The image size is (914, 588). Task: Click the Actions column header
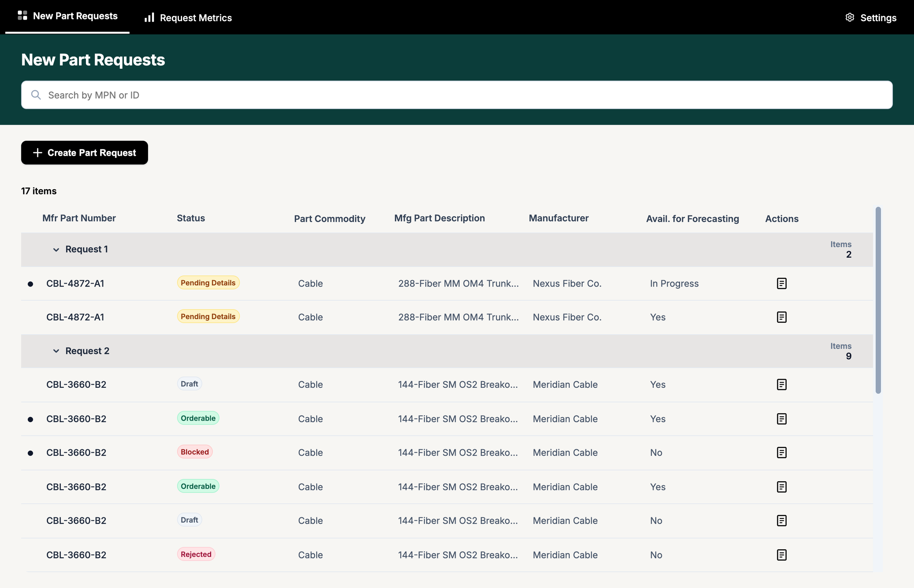tap(781, 219)
